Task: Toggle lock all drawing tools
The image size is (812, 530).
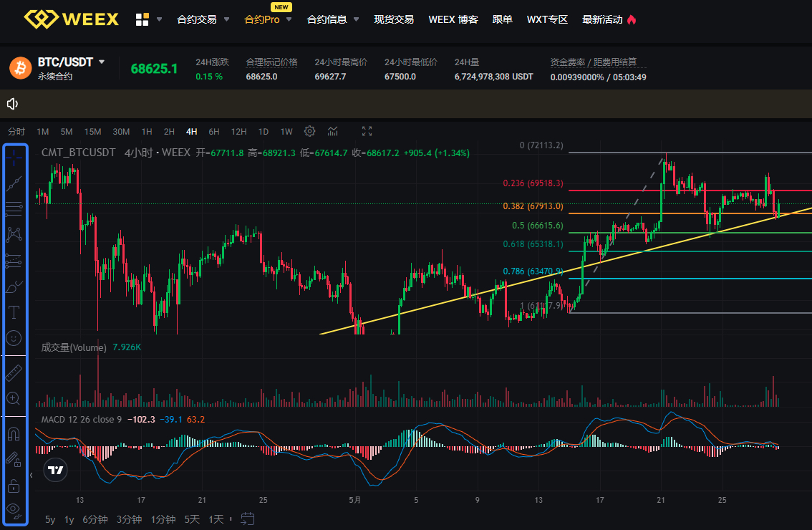Action: click(14, 486)
